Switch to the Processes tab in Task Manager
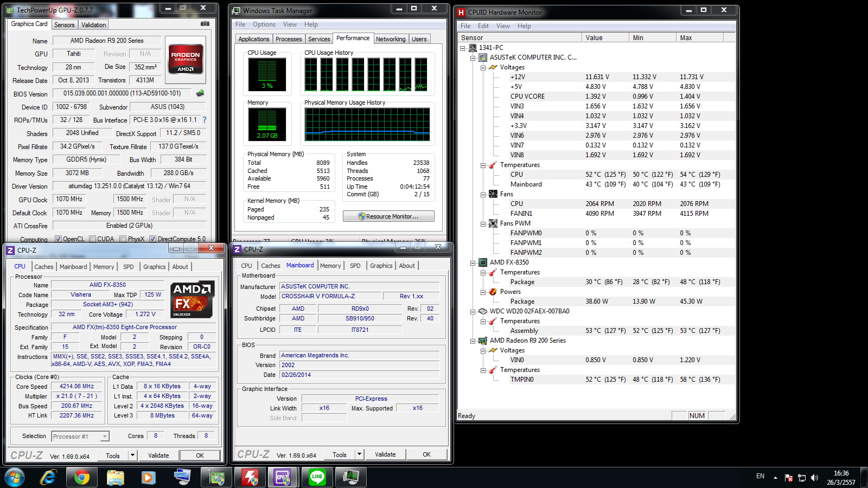This screenshot has height=488, width=868. coord(289,39)
